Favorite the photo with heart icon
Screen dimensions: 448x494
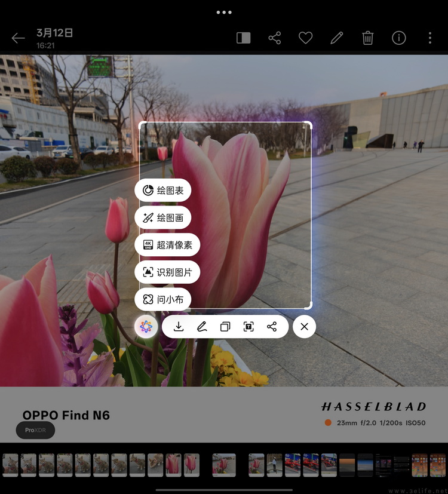(x=306, y=38)
